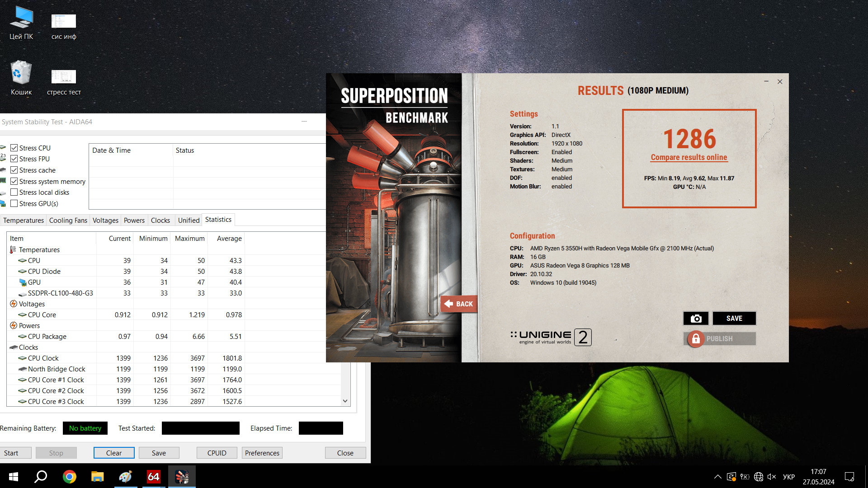Click the muted volume tray icon

(772, 477)
